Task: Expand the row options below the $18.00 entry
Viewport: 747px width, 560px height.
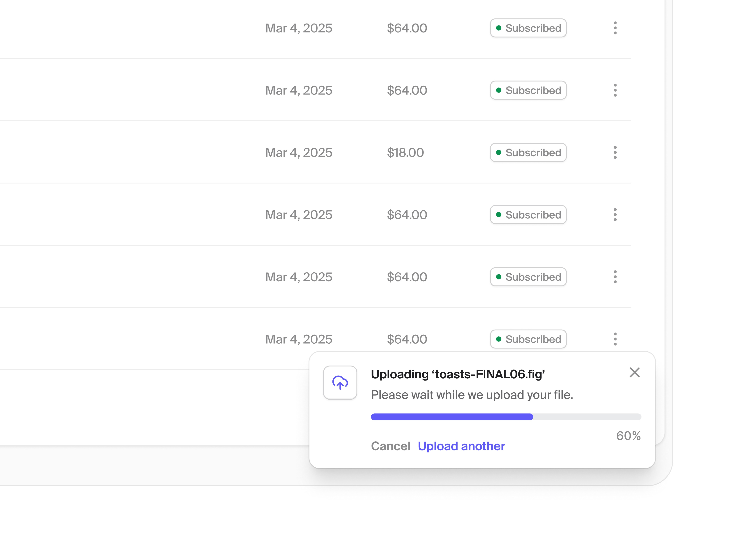Action: point(615,214)
